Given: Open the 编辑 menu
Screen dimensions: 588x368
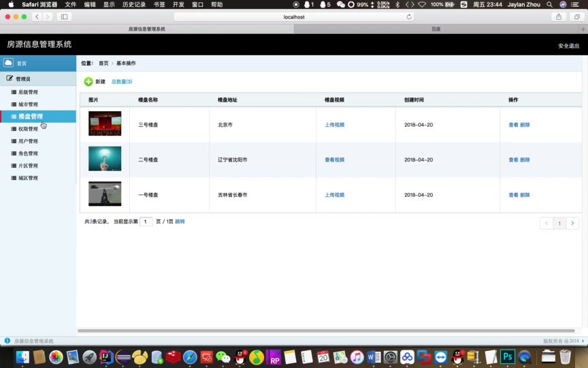Looking at the screenshot, I should tap(90, 5).
